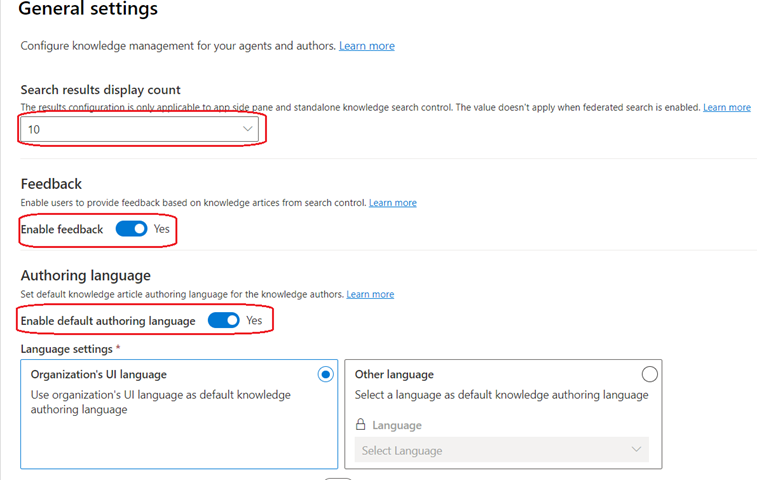Click the chevron arrow in Select Language
757x480 pixels.
coord(636,450)
